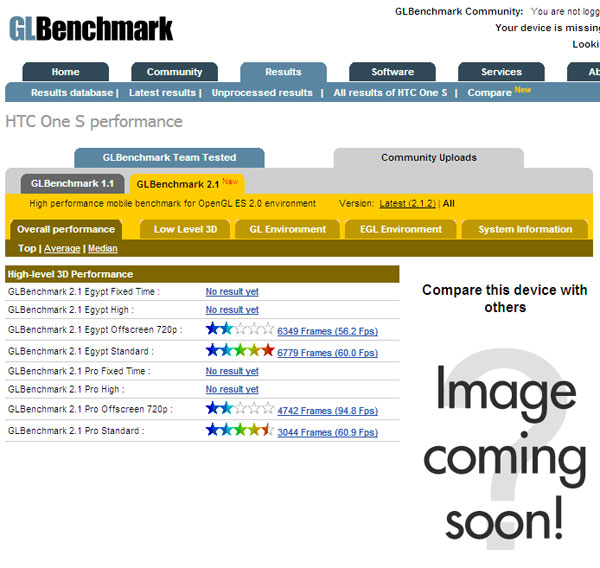Image resolution: width=600 pixels, height=568 pixels.
Task: Click star rating for Egypt Standard
Action: tap(240, 350)
